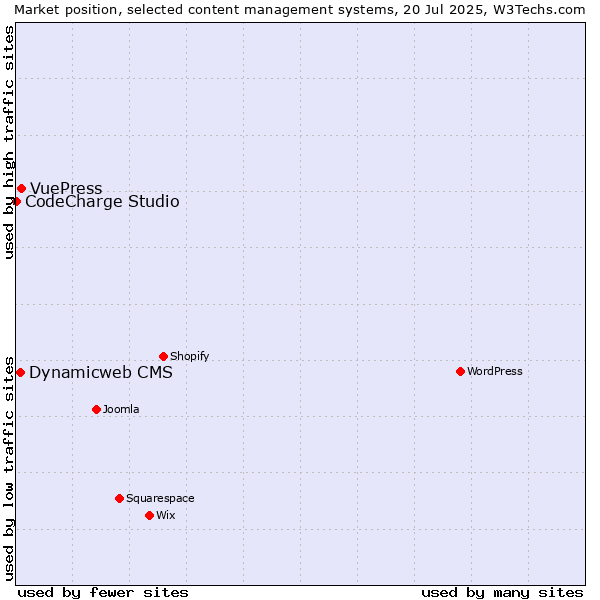The image size is (600, 600).
Task: Click the 'used by high traffic sites' label
Action: 8,142
